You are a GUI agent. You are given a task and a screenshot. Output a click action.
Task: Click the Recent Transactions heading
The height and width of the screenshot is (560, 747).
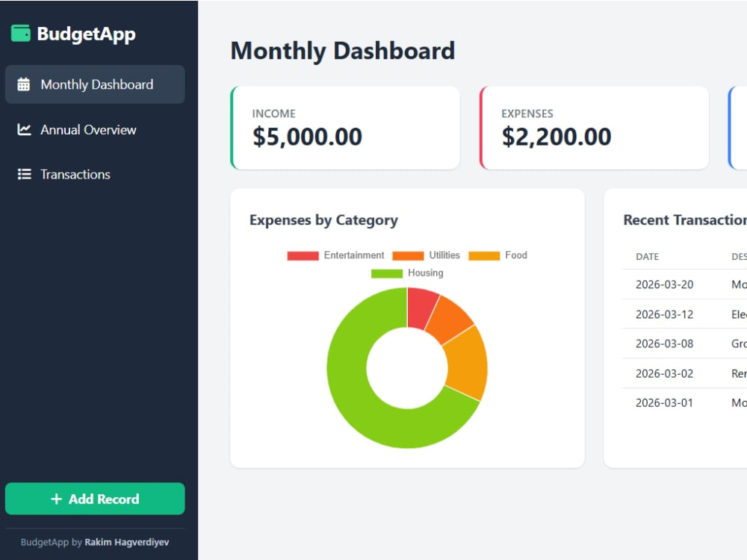(x=685, y=220)
